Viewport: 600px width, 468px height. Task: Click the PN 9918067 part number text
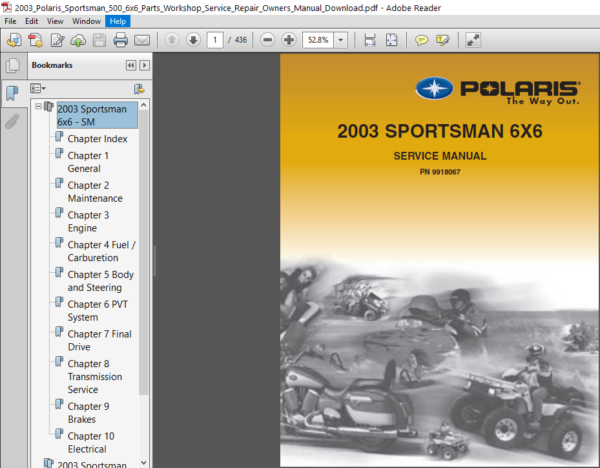point(440,172)
